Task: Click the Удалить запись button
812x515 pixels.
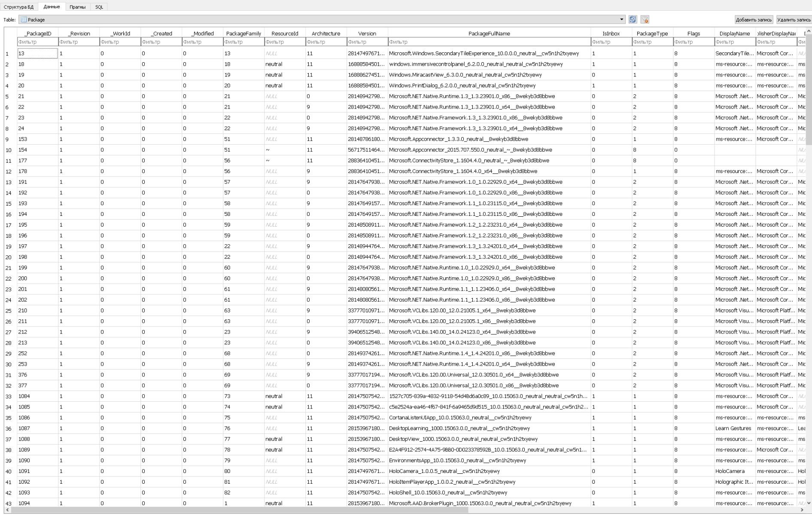Action: click(794, 20)
